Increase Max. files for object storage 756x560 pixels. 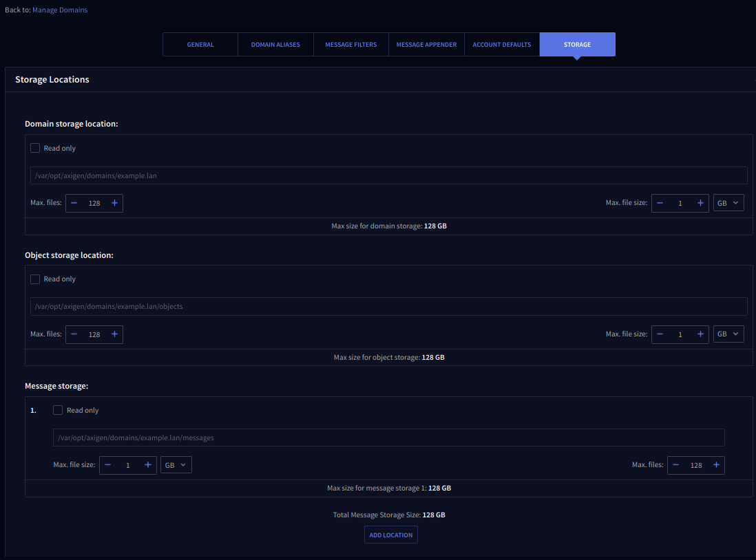click(114, 334)
